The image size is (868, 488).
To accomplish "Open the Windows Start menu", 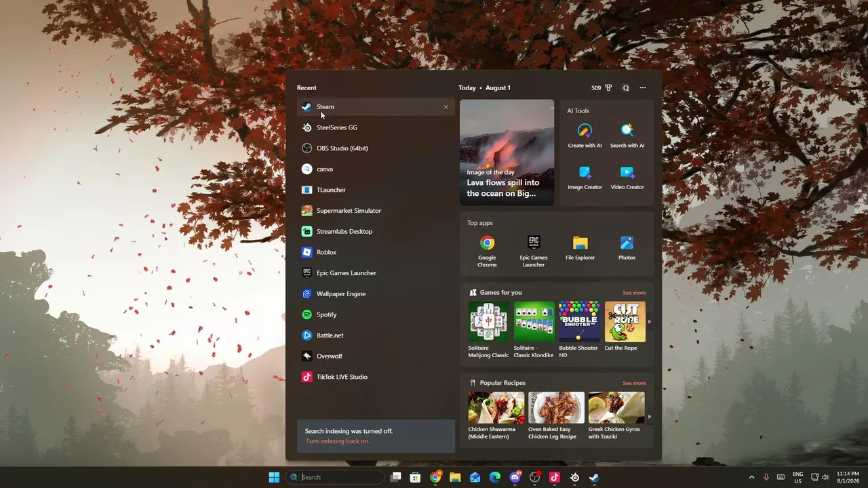I will tap(274, 477).
